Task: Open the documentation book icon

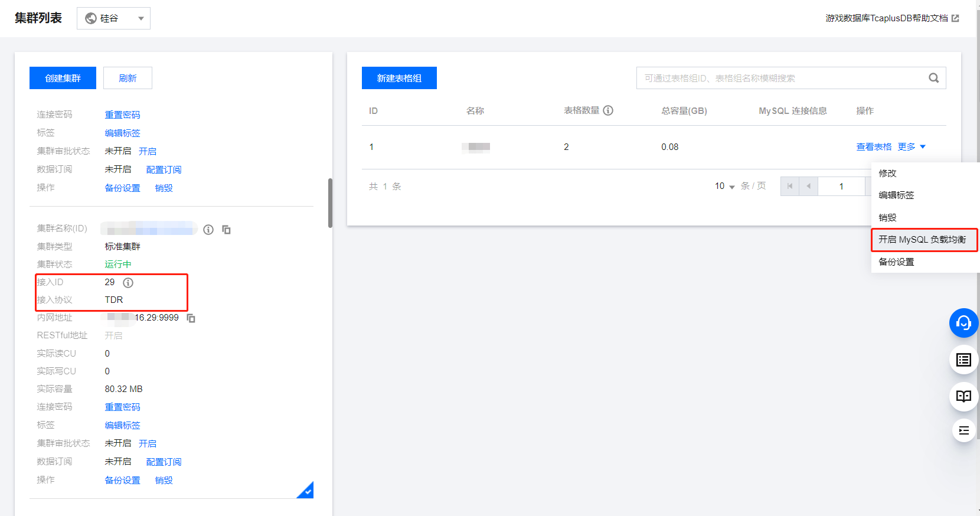Action: tap(963, 396)
